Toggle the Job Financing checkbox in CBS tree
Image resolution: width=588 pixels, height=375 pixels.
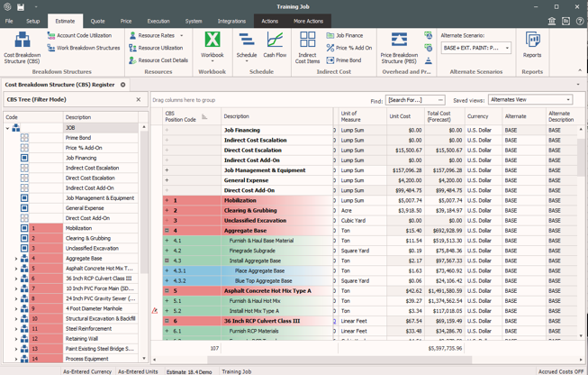tap(24, 158)
